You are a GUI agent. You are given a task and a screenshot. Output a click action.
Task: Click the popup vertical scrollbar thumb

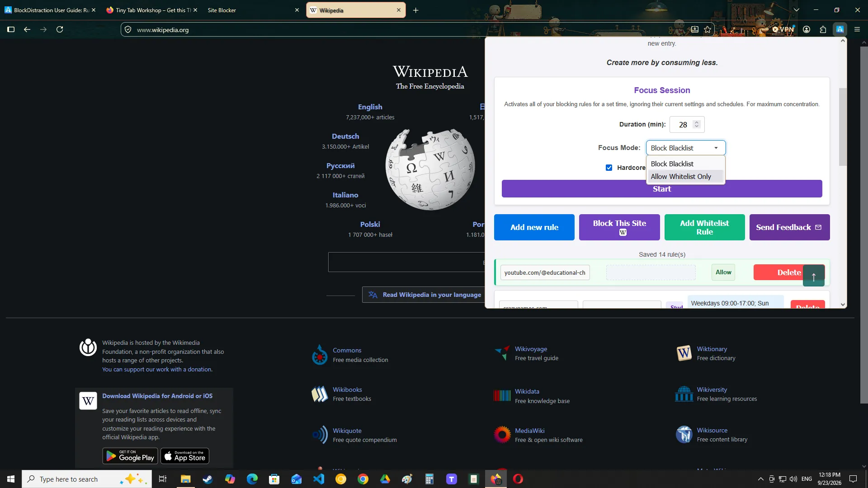click(843, 127)
